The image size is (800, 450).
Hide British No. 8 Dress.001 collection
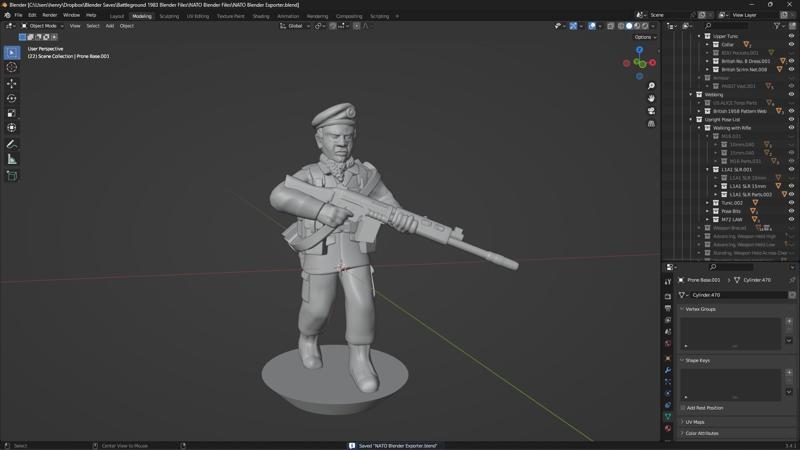tap(791, 61)
